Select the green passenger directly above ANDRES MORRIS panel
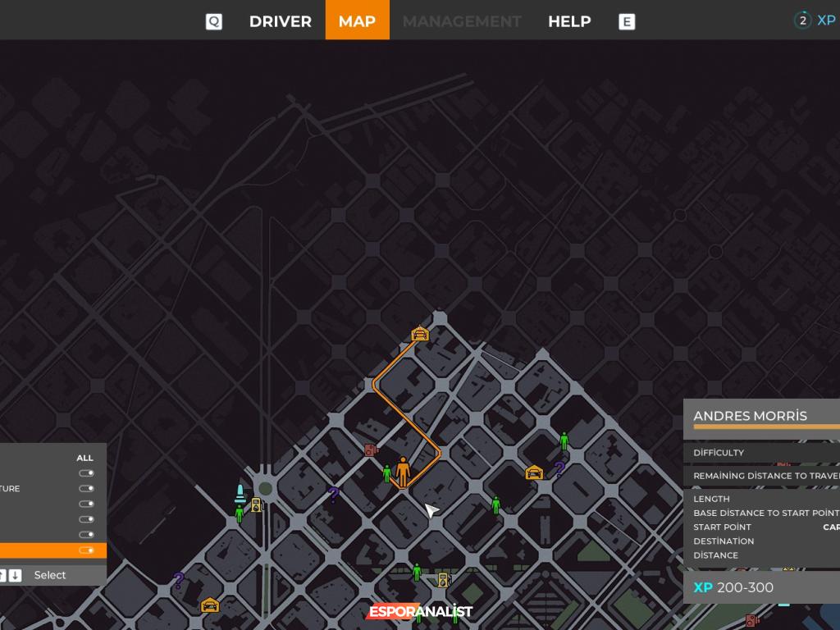The height and width of the screenshot is (630, 840). coord(564,441)
